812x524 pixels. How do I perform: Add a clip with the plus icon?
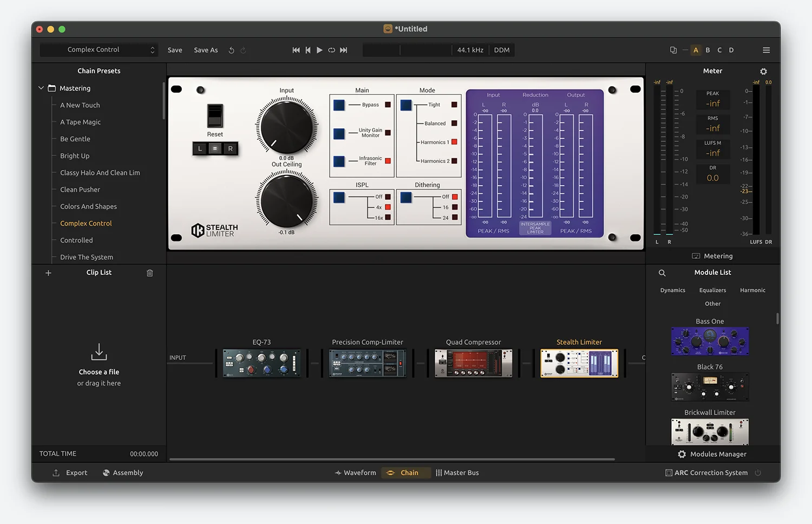click(x=48, y=273)
